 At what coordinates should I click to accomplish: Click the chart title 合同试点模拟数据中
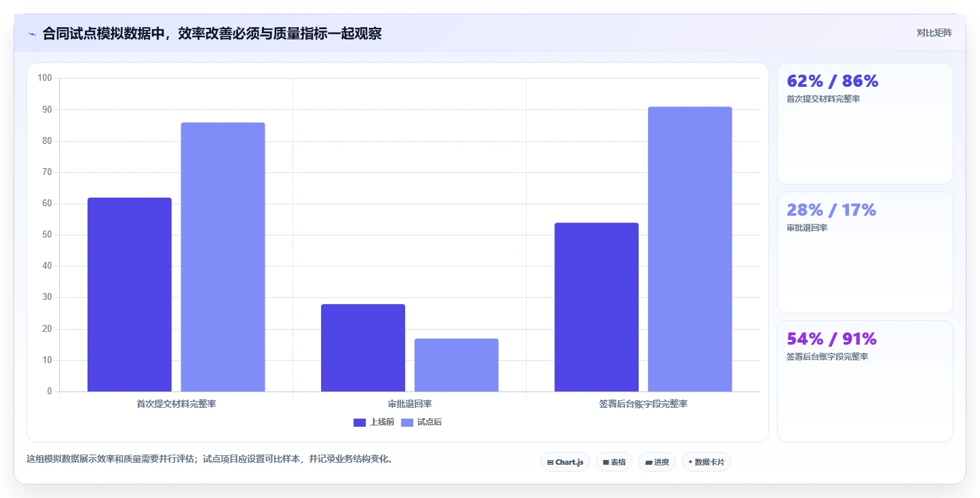click(212, 33)
